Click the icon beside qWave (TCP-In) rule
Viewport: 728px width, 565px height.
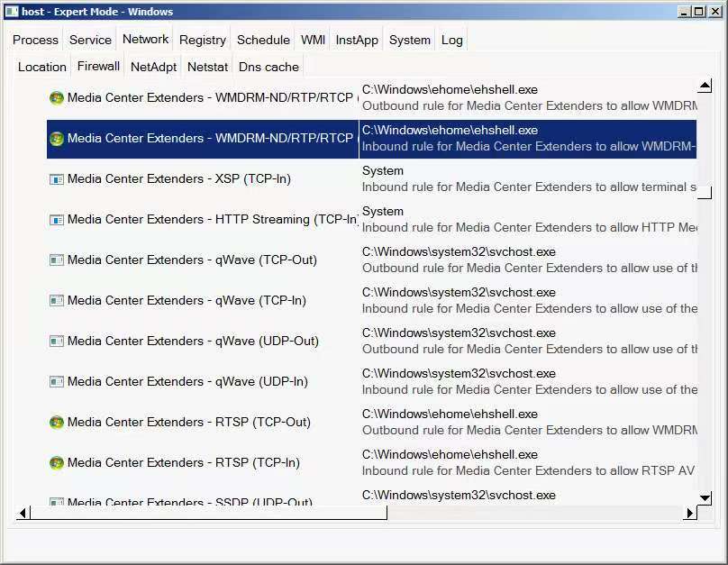(57, 301)
